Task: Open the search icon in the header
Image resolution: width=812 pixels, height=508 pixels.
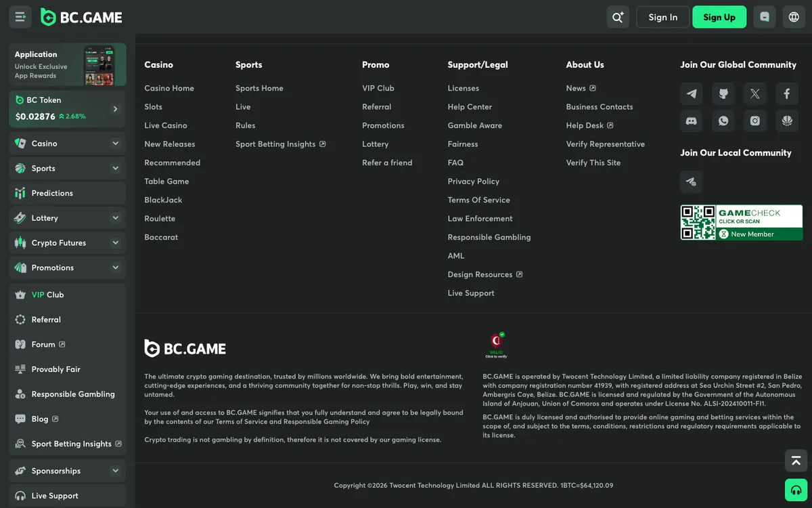Action: pos(618,17)
